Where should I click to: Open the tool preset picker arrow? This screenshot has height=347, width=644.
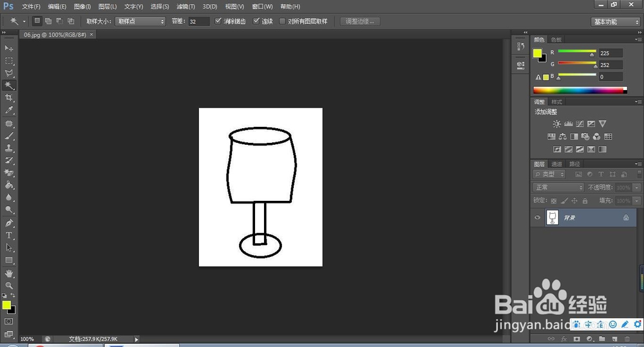[24, 21]
